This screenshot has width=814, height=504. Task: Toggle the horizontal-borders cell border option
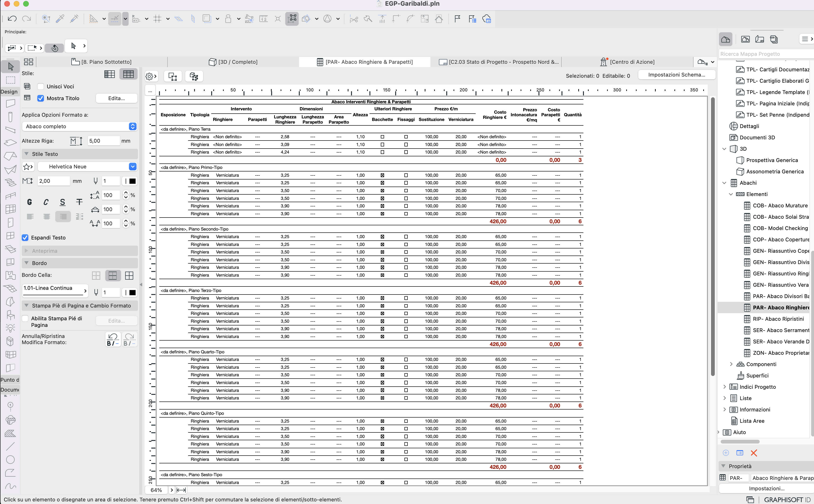pos(113,275)
